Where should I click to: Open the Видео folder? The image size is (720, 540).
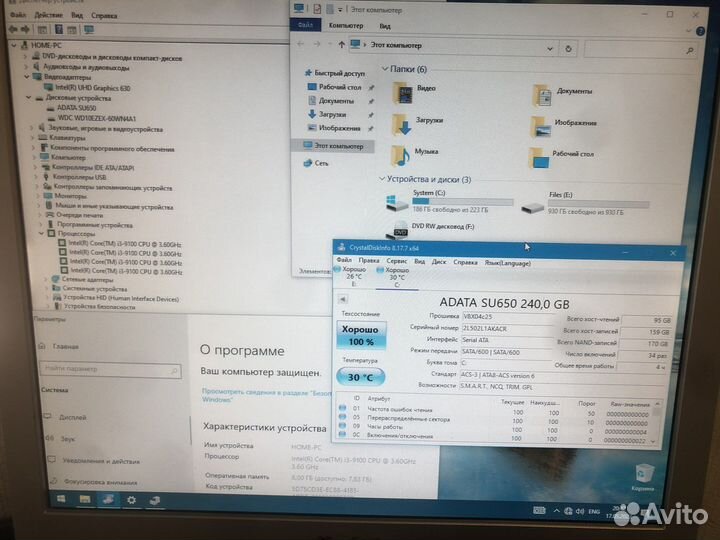tap(414, 92)
